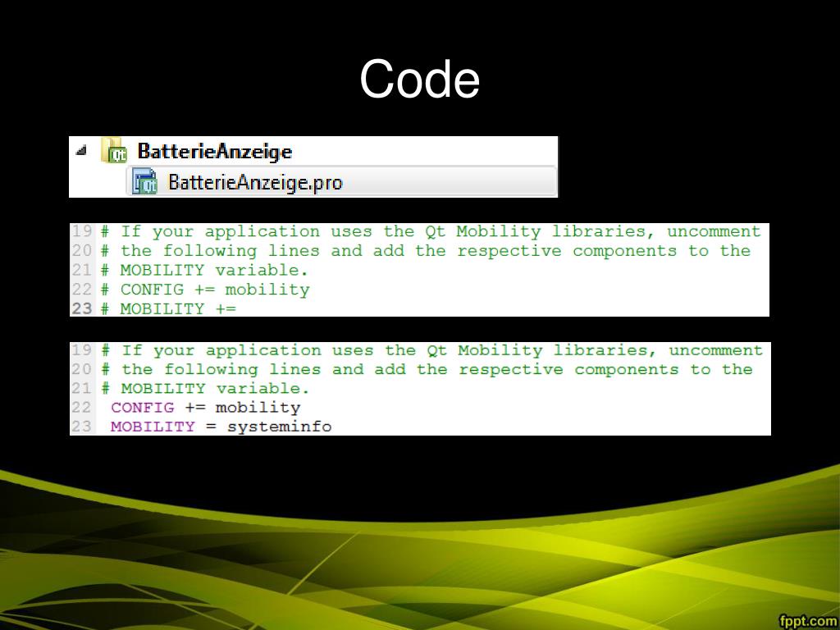Click uncommented line 'CONFIG += mobility'
Screen dimensions: 840x630
[206, 408]
